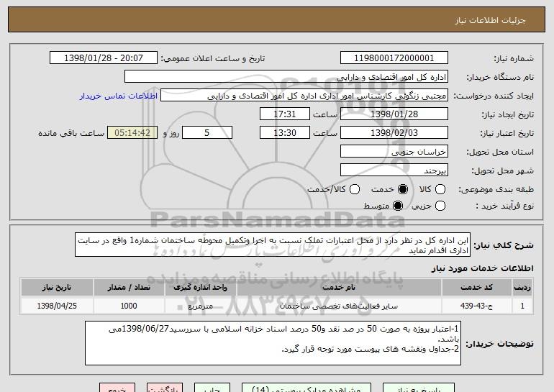Click the delivery province field خراسان جنوبی
The image size is (554, 392).
pos(394,152)
